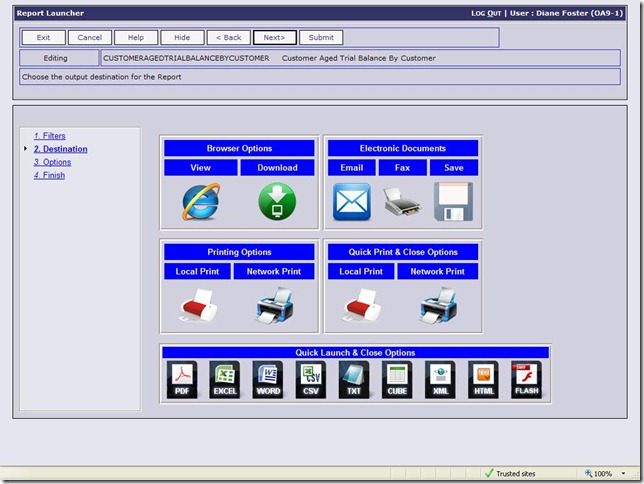Select the Word quick launch icon

(x=268, y=381)
